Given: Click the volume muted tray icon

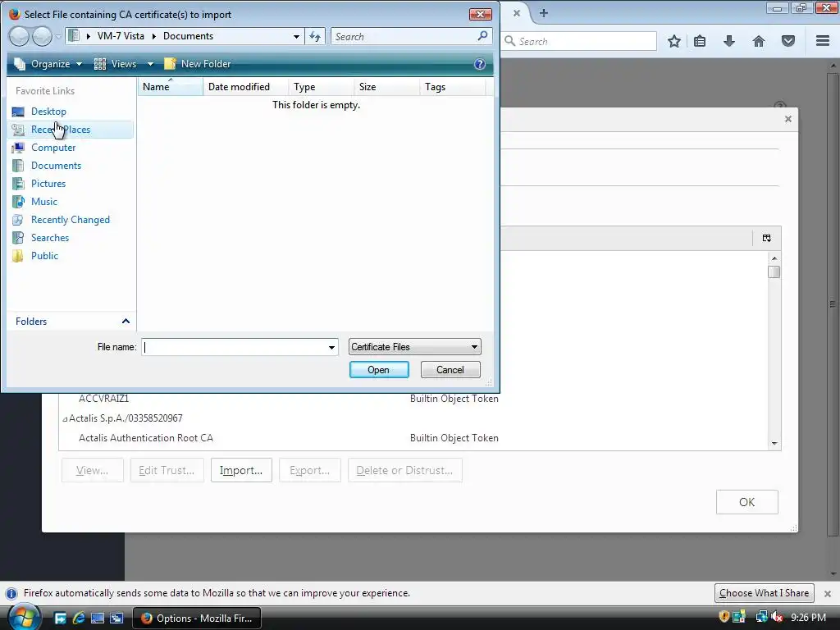Looking at the screenshot, I should click(x=777, y=617).
